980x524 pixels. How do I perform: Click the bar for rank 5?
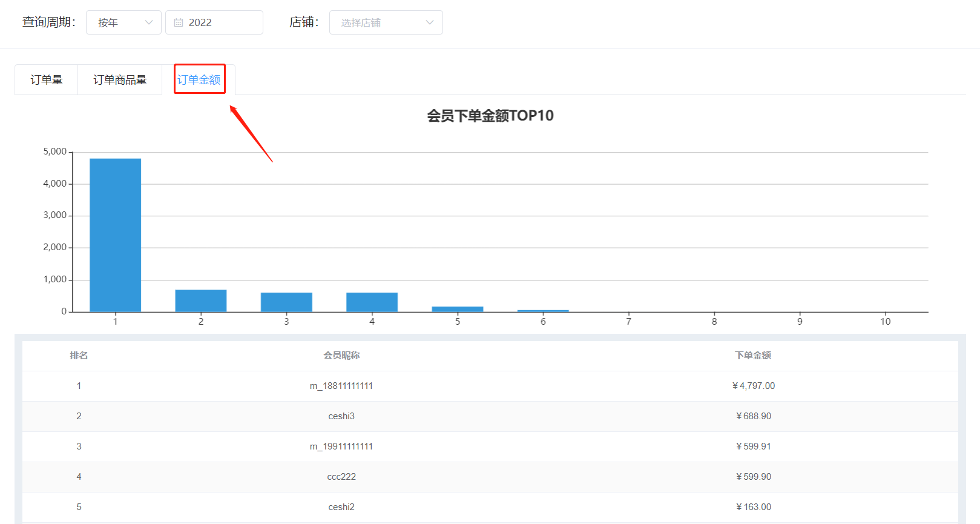click(x=458, y=309)
